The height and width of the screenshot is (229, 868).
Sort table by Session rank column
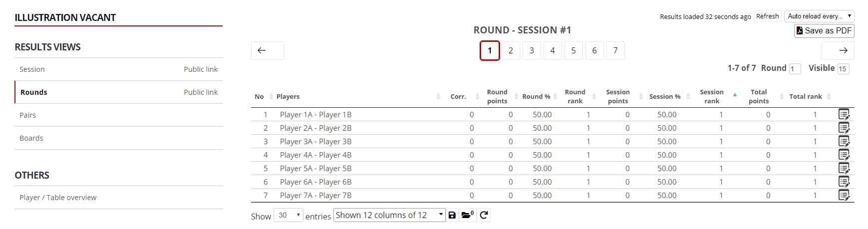[712, 97]
